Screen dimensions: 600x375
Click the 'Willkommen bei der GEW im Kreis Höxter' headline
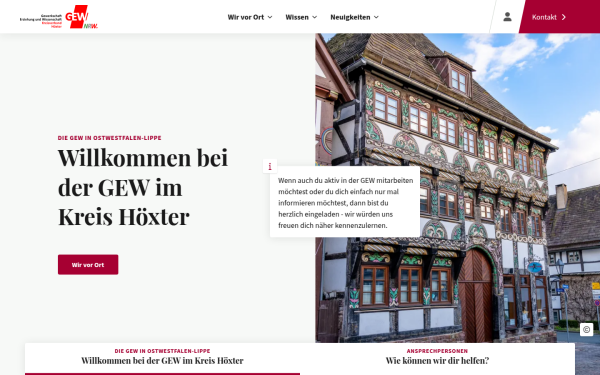[143, 187]
